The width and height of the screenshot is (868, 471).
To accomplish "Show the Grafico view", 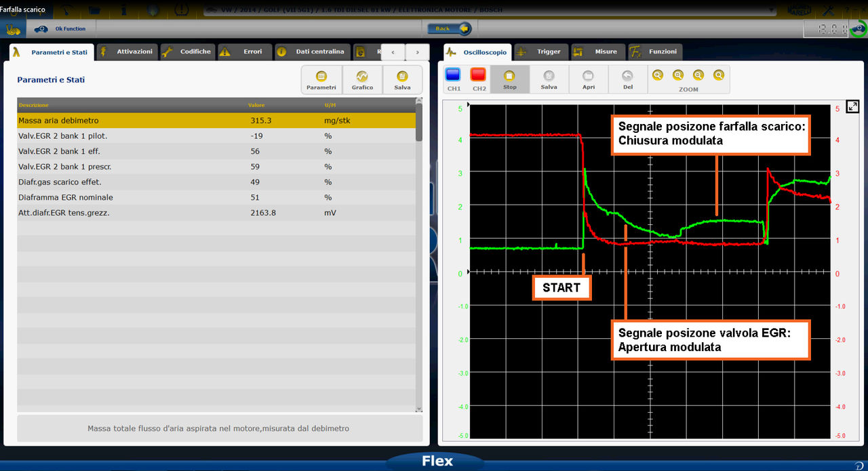I will click(x=362, y=79).
